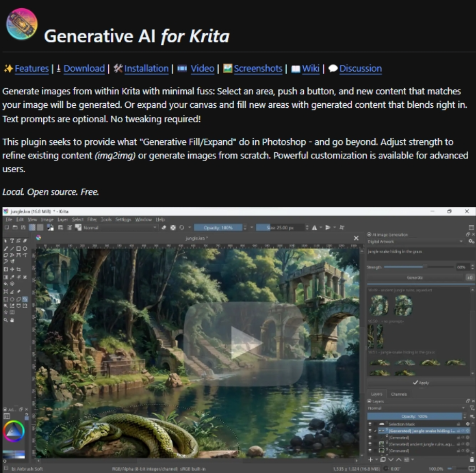The width and height of the screenshot is (476, 473).
Task: Open the AI Image Generation settings gear
Action: [470, 241]
